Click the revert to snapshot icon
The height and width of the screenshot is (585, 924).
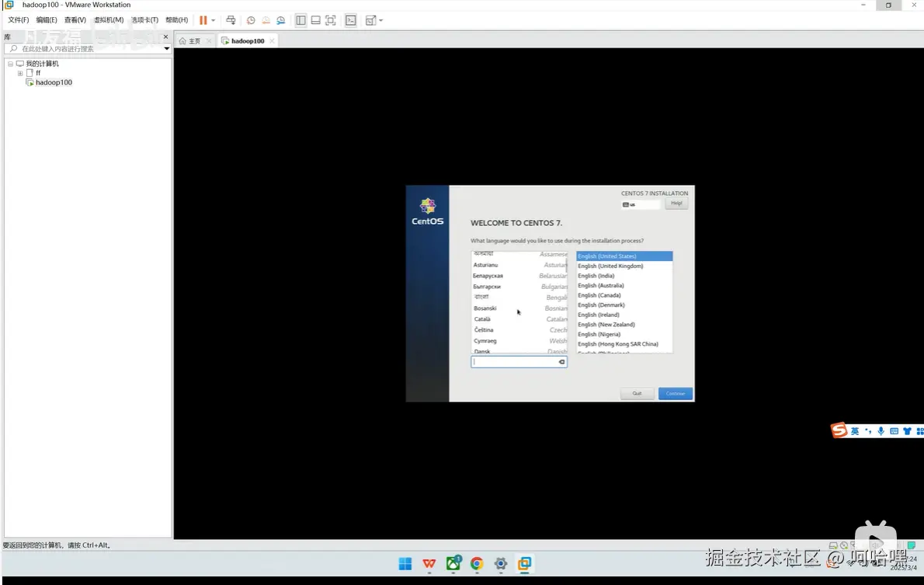266,20
